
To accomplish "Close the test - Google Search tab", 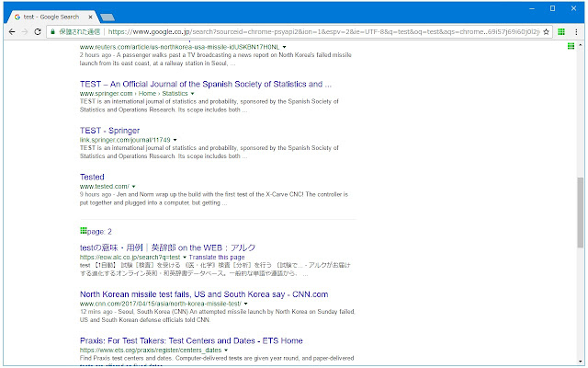I will 90,17.
